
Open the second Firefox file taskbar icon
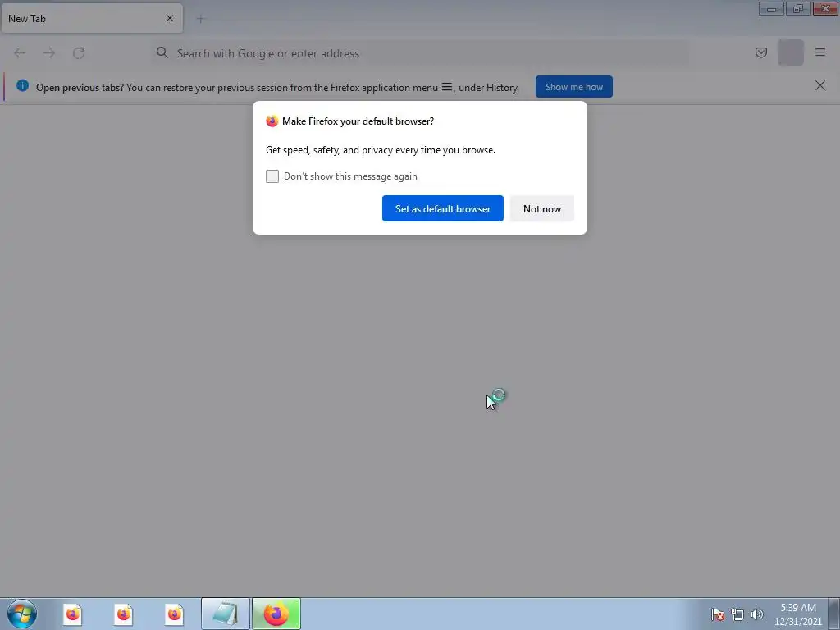point(124,614)
